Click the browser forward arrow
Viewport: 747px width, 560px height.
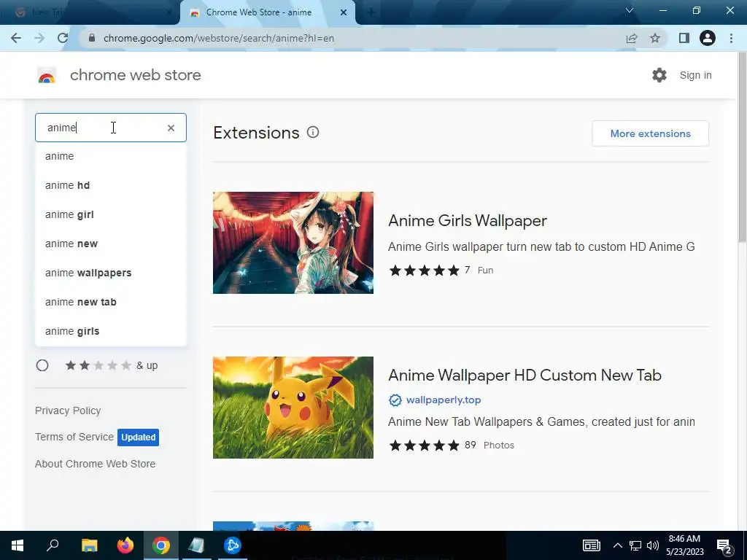(39, 38)
